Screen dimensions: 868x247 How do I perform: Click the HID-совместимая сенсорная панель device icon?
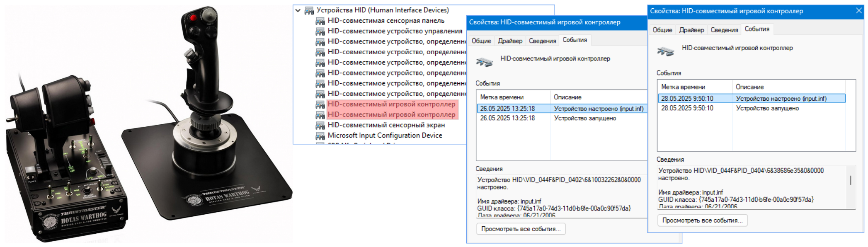[320, 20]
